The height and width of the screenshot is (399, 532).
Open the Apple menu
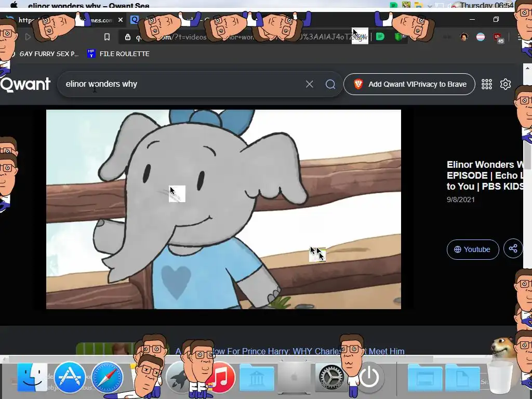coord(14,5)
